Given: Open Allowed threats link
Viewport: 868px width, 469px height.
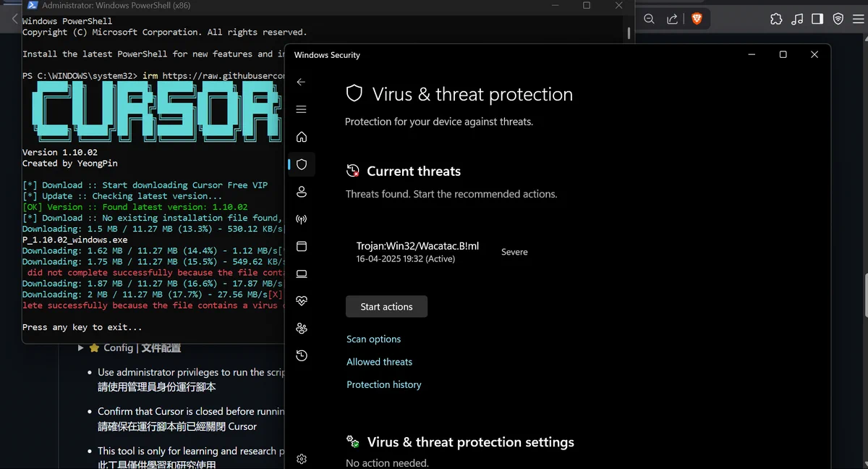Looking at the screenshot, I should pos(379,362).
